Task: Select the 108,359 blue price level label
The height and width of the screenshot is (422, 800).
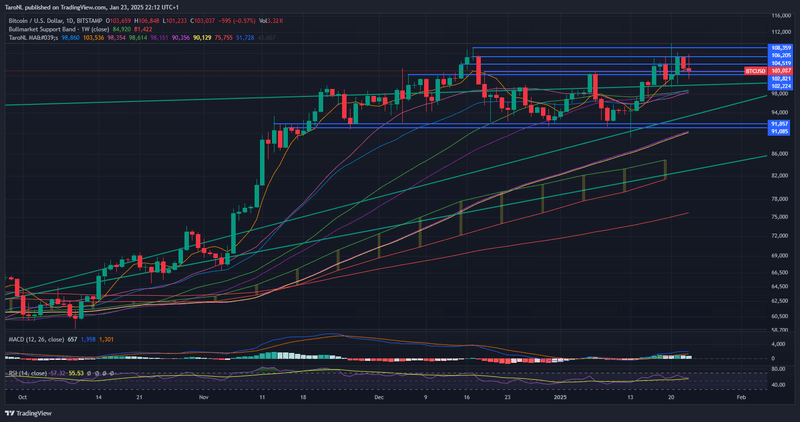Action: [781, 48]
